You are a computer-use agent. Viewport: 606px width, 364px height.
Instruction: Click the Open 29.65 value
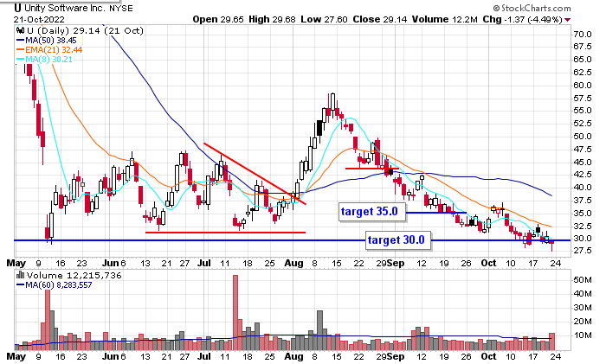point(218,19)
